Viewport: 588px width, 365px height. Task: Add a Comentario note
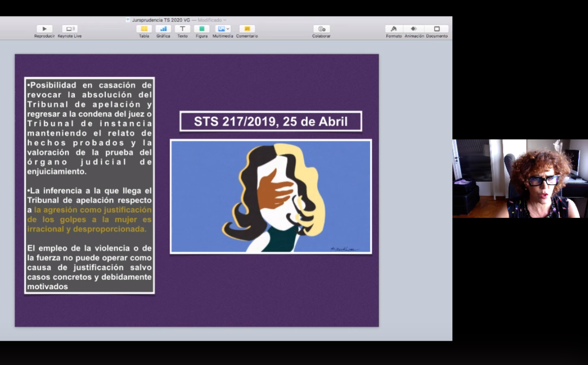pyautogui.click(x=247, y=29)
